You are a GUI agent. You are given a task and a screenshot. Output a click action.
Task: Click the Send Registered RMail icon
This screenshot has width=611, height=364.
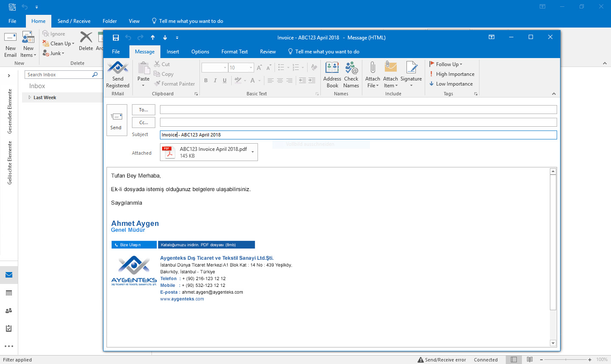tap(118, 68)
